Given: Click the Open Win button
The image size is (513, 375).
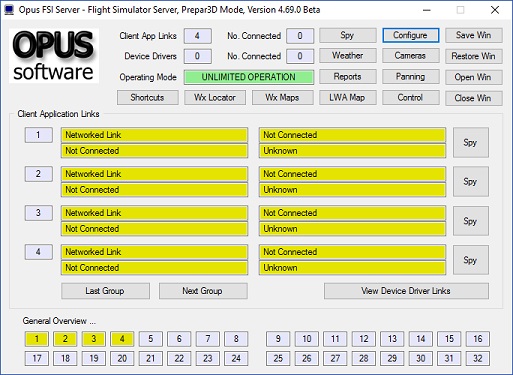Looking at the screenshot, I should point(474,77).
